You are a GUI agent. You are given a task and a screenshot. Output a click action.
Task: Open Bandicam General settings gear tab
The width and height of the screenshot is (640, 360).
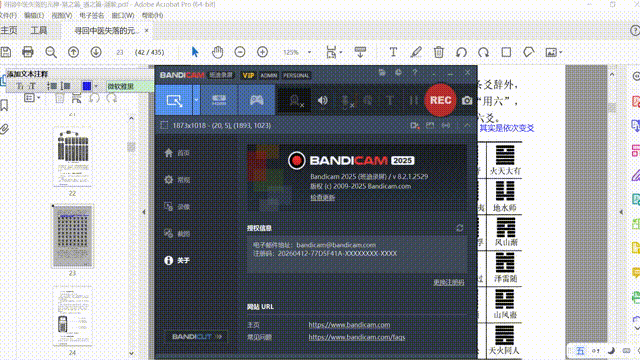178,180
